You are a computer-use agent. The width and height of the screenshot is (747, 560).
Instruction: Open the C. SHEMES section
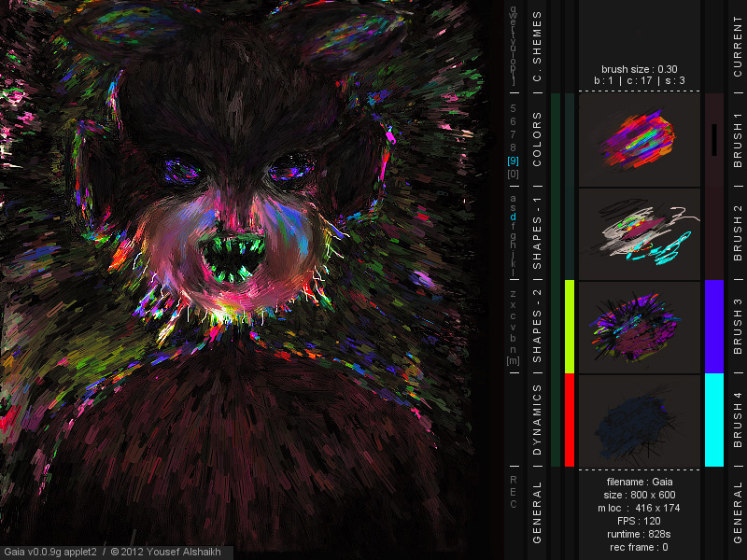pos(538,46)
